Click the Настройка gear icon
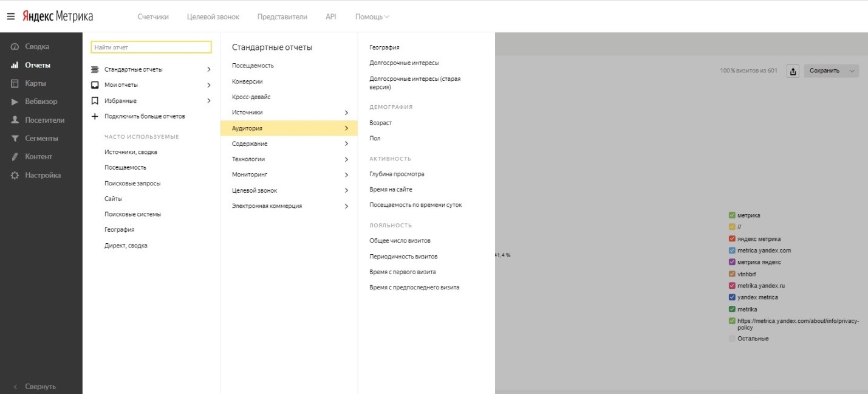Viewport: 868px width, 394px height. pyautogui.click(x=15, y=175)
